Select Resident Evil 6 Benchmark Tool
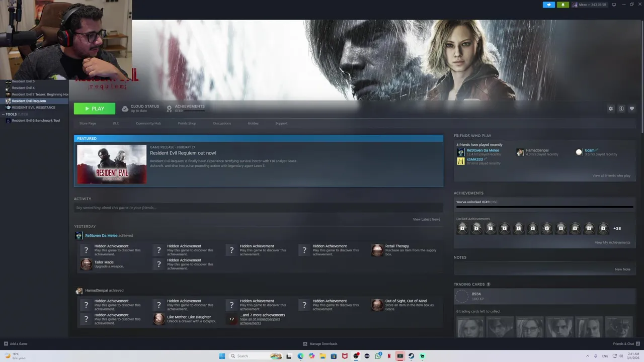 36,121
